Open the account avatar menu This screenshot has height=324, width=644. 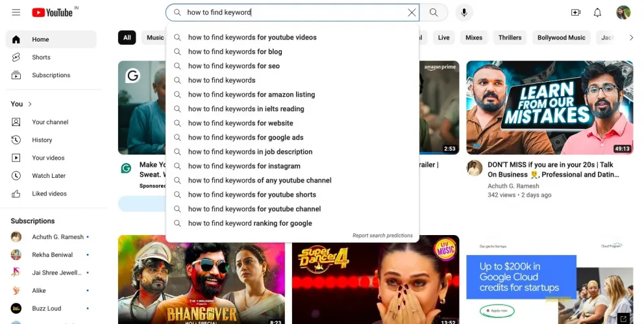click(623, 12)
